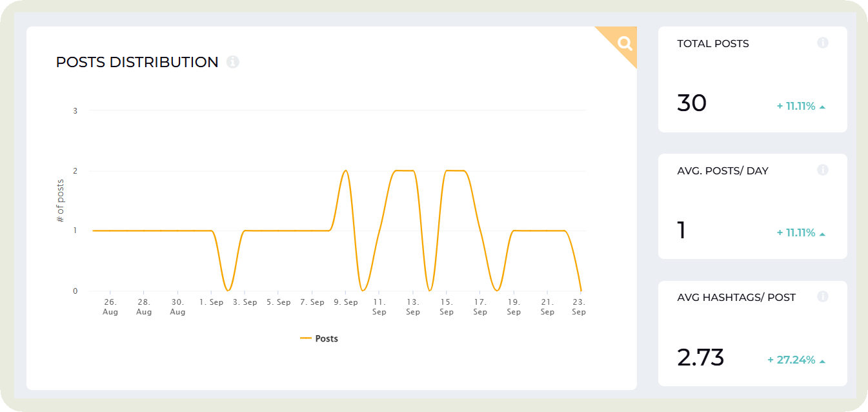Open the TOTAL POSTS info tooltip icon

tap(823, 43)
